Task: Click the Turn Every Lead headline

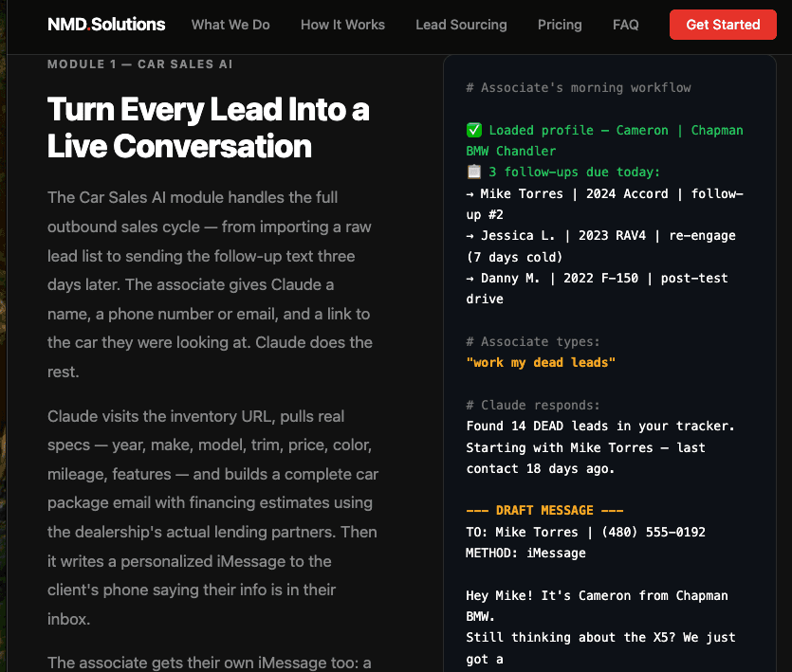Action: coord(208,126)
